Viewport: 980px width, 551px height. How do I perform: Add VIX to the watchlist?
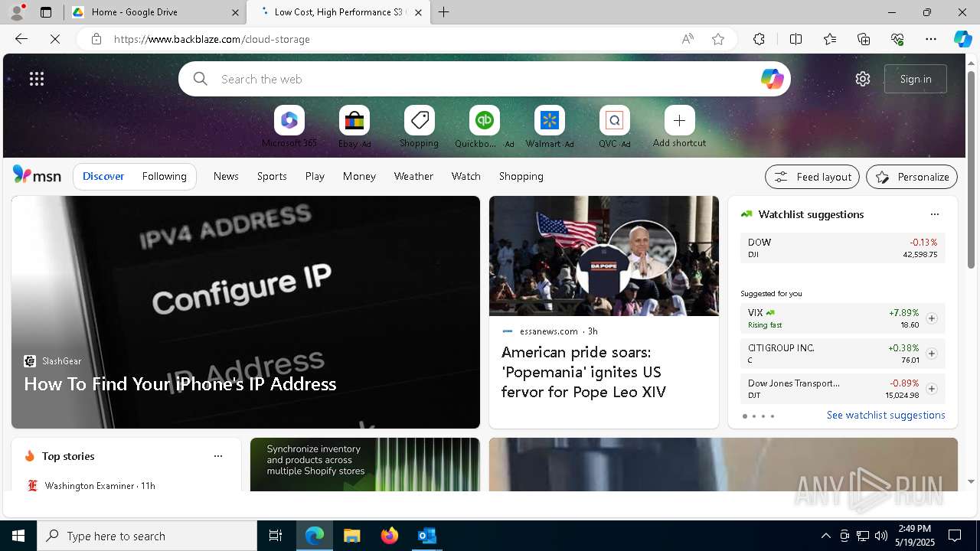pos(932,318)
